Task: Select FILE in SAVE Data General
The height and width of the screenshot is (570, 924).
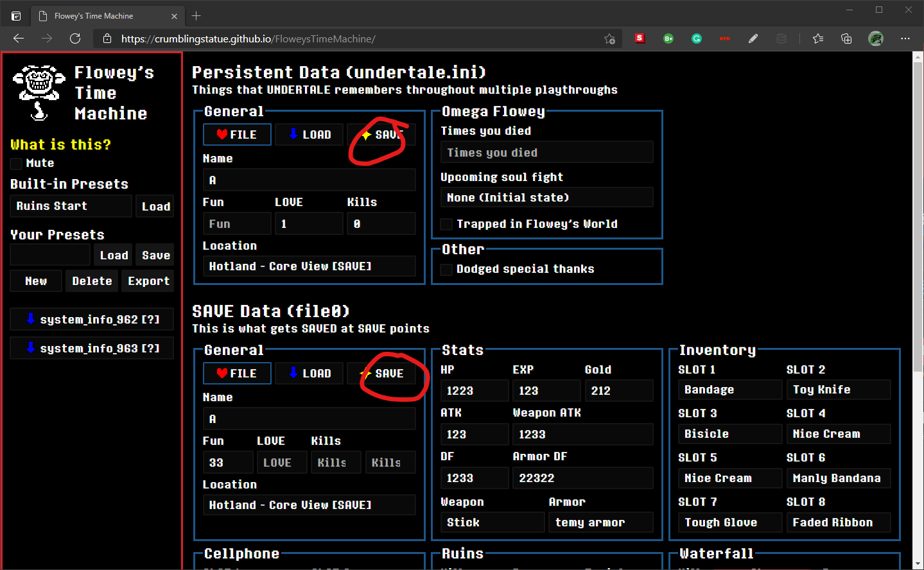Action: coord(237,374)
